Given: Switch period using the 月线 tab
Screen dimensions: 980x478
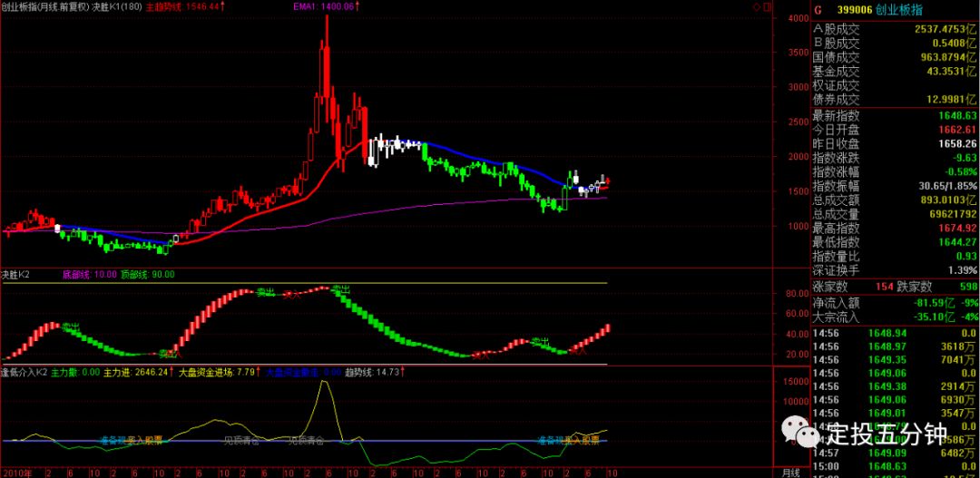Looking at the screenshot, I should [790, 473].
